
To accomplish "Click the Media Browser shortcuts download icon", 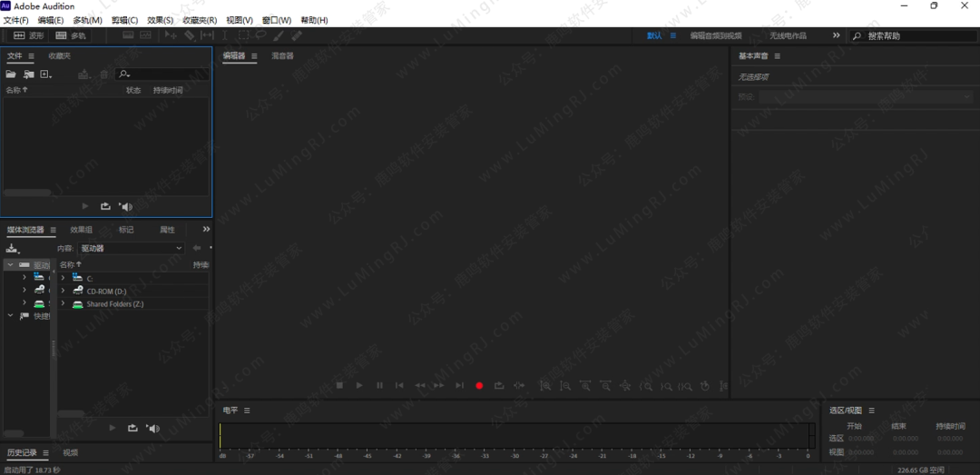I will (x=12, y=248).
